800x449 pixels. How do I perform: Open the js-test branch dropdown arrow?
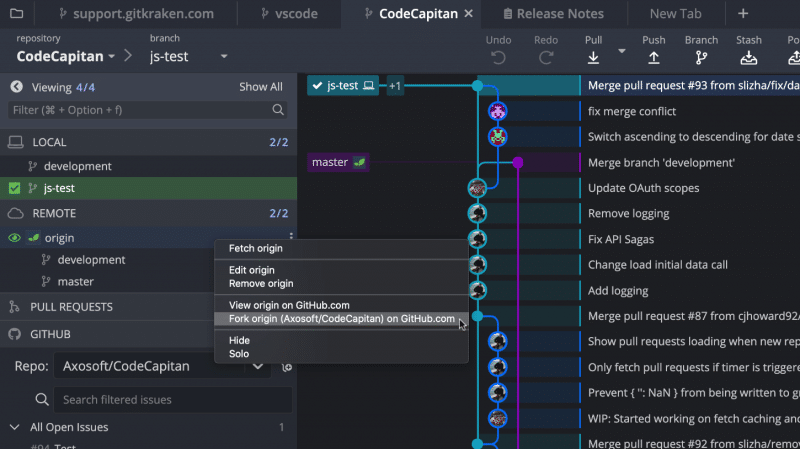click(224, 56)
